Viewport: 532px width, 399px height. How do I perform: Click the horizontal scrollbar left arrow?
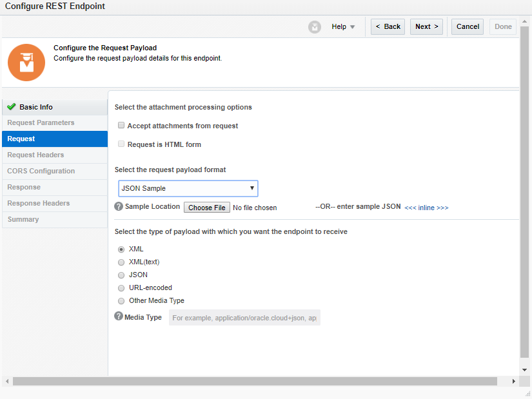[7, 382]
